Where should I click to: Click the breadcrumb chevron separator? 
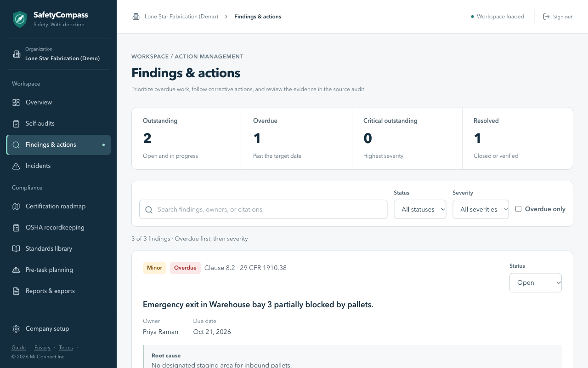pos(226,17)
